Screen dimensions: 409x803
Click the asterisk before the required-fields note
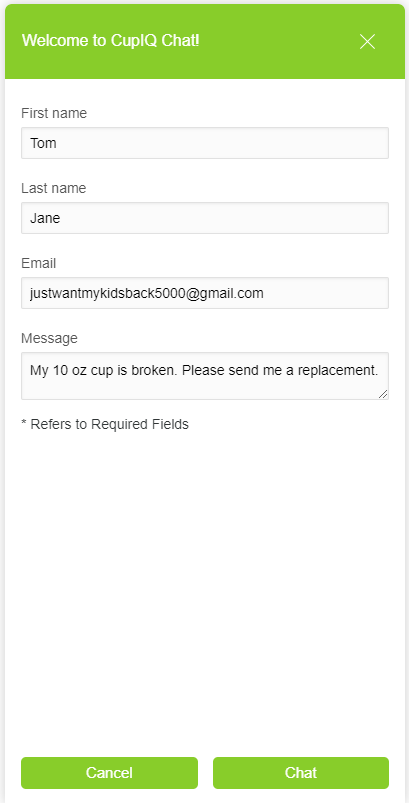point(24,424)
